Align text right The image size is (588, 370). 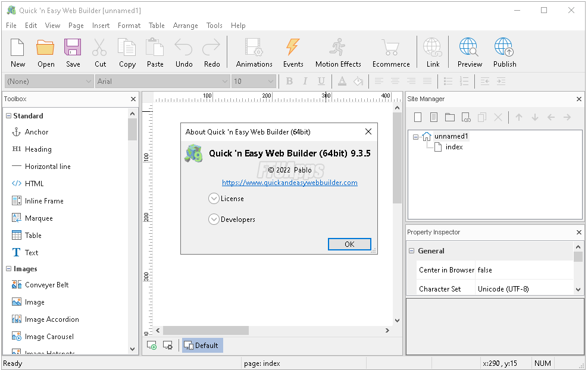tap(411, 81)
